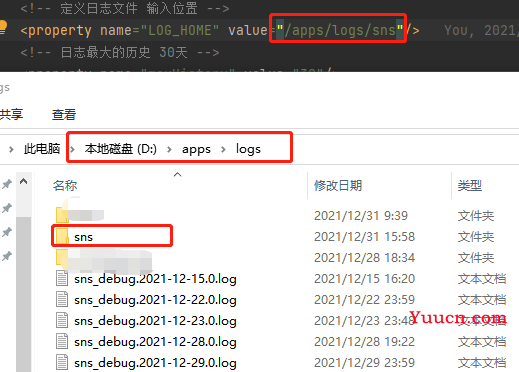Screen dimensions: 519x372
Task: Select file sns_debug.2021-12-23.0.log
Action: click(x=155, y=321)
